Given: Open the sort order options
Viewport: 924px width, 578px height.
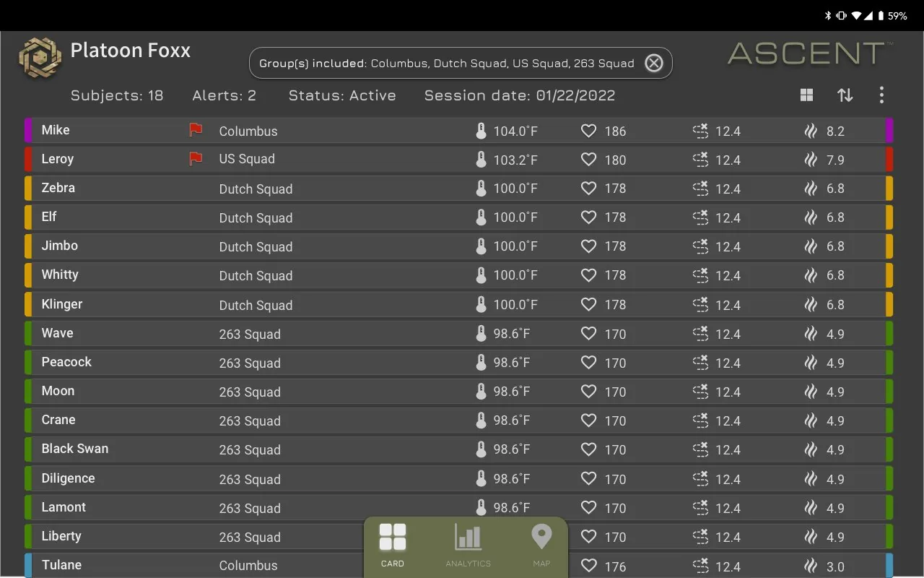Looking at the screenshot, I should [x=845, y=95].
